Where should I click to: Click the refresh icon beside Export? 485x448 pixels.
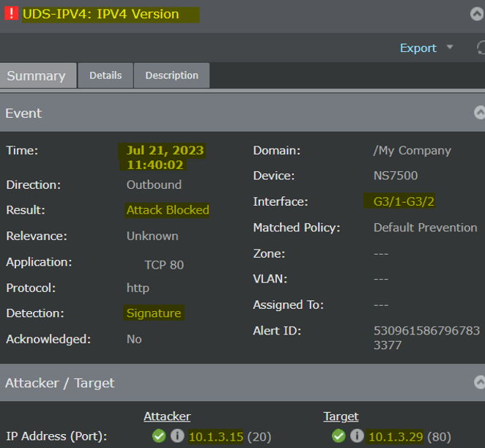click(x=481, y=48)
